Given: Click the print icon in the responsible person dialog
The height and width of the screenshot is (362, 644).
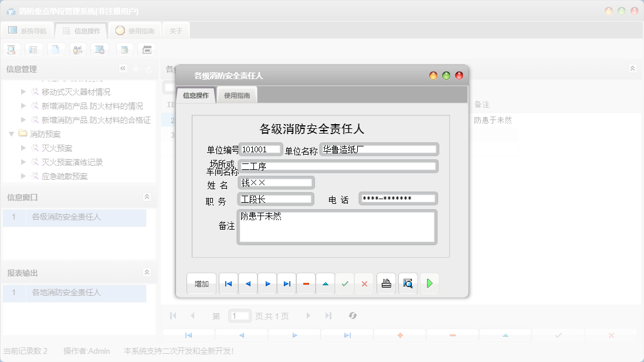Looking at the screenshot, I should pos(386,283).
